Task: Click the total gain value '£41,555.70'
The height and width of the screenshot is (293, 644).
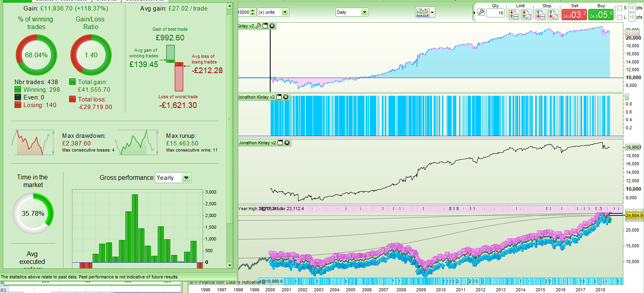Action: pos(94,90)
